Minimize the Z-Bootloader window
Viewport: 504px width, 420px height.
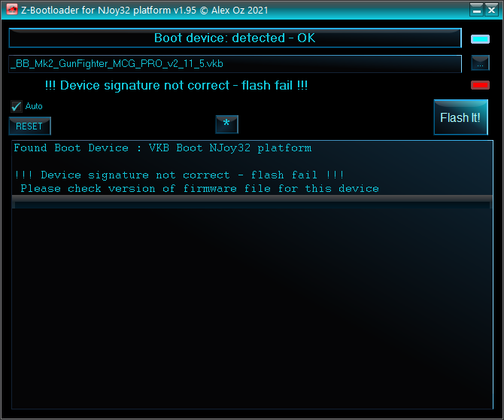tap(477, 10)
